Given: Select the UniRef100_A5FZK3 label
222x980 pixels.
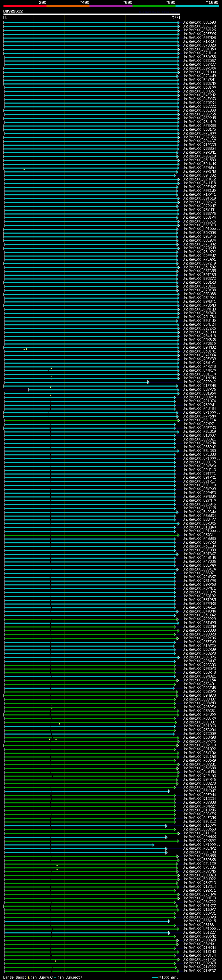Looking at the screenshot, I should 199,428.
